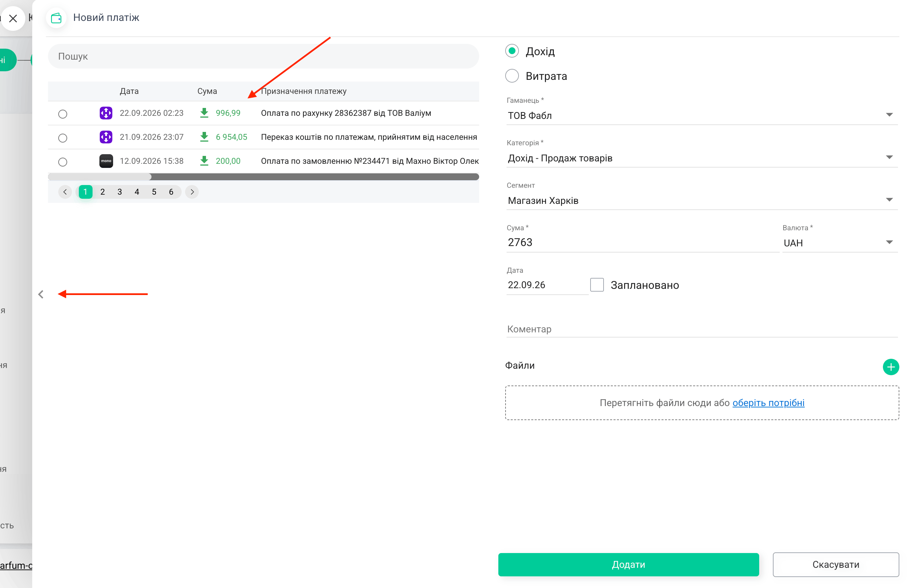Viewport: 911px width, 588px height.
Task: Click the wallet icon beside Новий платіж
Action: pyautogui.click(x=56, y=17)
